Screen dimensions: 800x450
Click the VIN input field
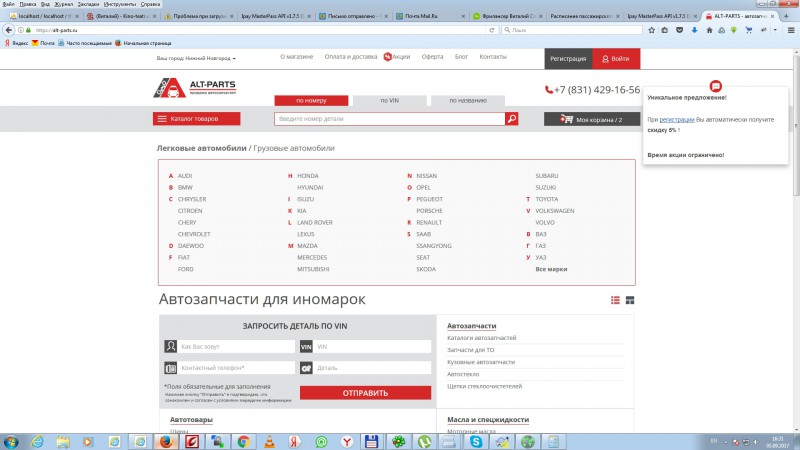pyautogui.click(x=372, y=347)
